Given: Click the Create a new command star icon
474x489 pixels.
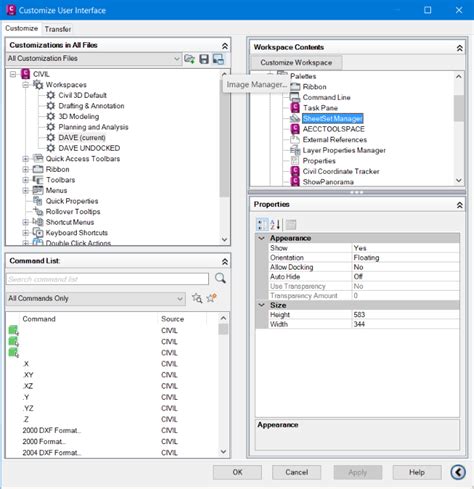Looking at the screenshot, I should 212,298.
